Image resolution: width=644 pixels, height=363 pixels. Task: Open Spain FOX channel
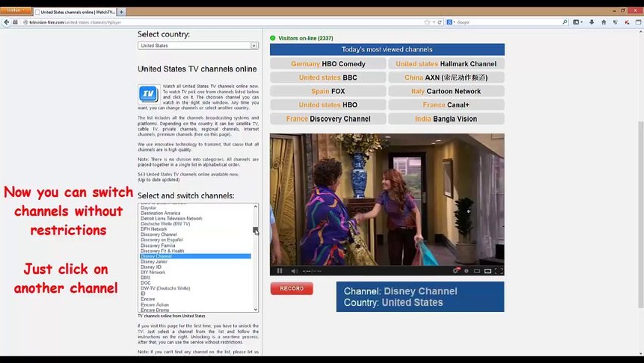[x=328, y=91]
